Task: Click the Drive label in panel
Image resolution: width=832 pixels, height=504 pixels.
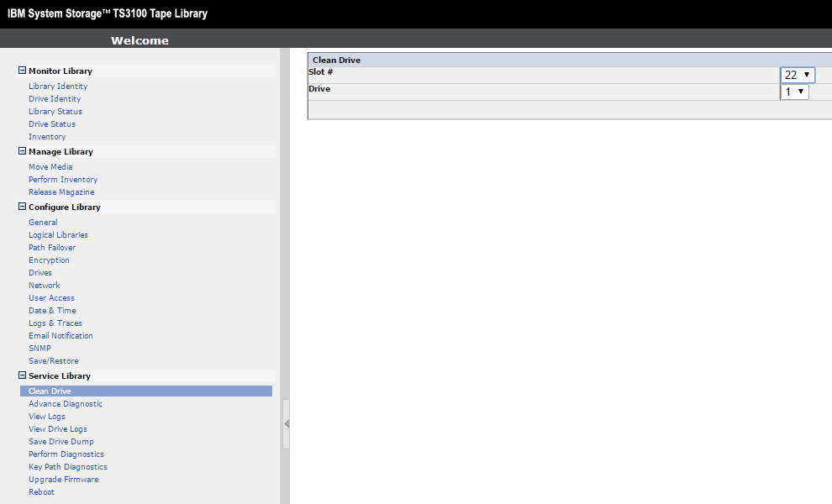Action: pyautogui.click(x=319, y=88)
